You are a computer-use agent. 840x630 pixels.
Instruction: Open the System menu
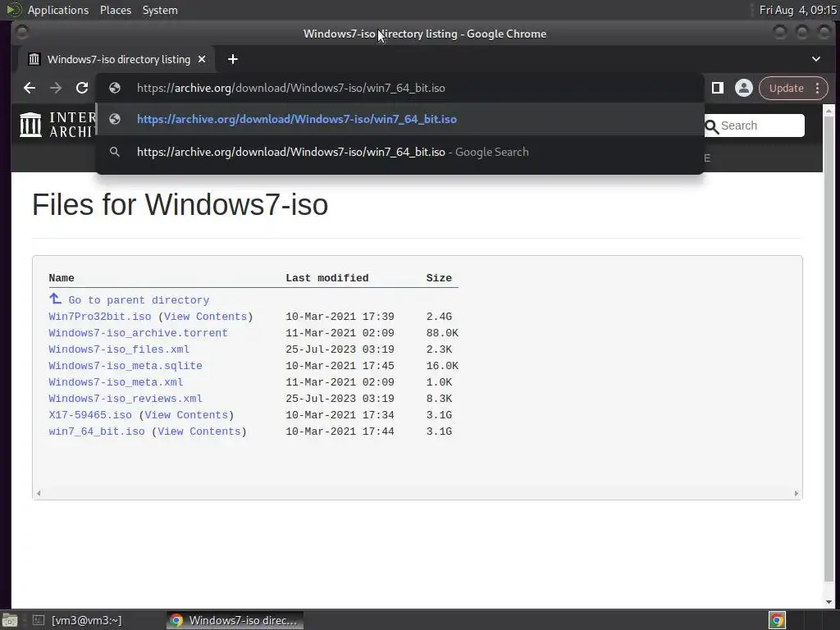point(160,10)
